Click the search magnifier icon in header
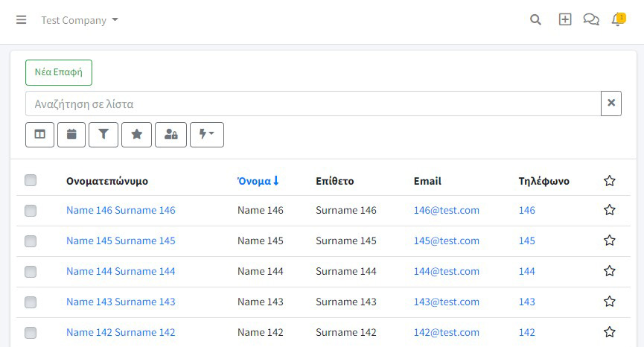Viewport: 644px width, 347px height. pyautogui.click(x=535, y=19)
